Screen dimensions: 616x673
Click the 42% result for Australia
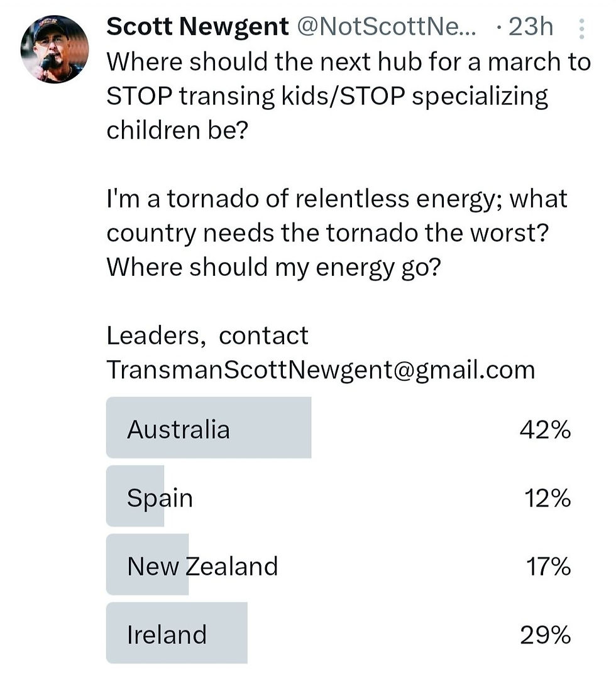tap(545, 430)
